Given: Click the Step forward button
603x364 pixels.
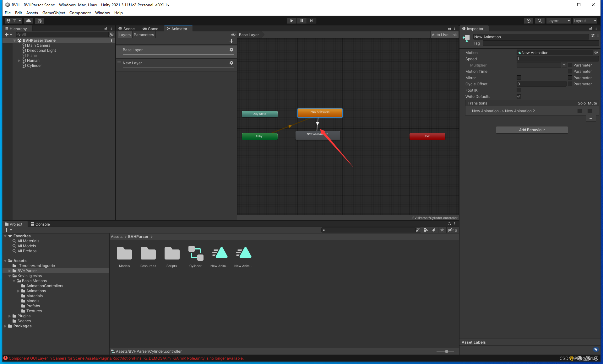Looking at the screenshot, I should pos(311,21).
